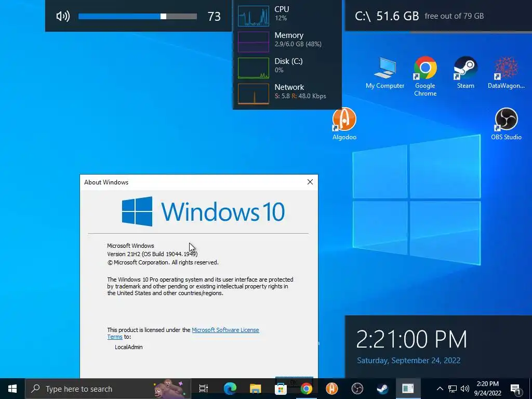Click the Version 21H2 build text

coord(152,254)
